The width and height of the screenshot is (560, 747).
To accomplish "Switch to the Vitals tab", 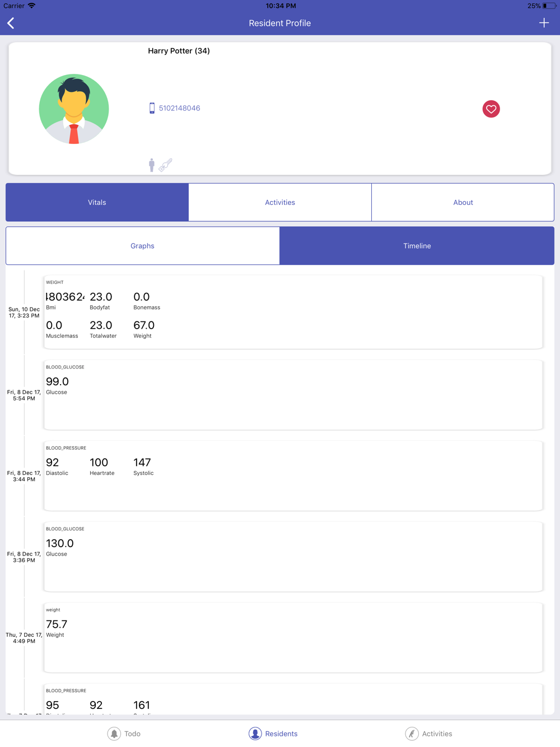I will 97,202.
